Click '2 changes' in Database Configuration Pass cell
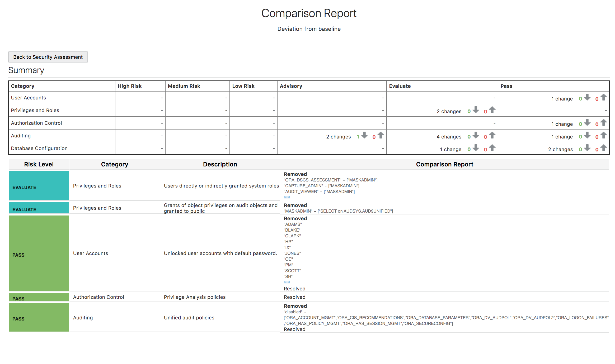Viewport: 615px width, 364px height. click(x=560, y=149)
